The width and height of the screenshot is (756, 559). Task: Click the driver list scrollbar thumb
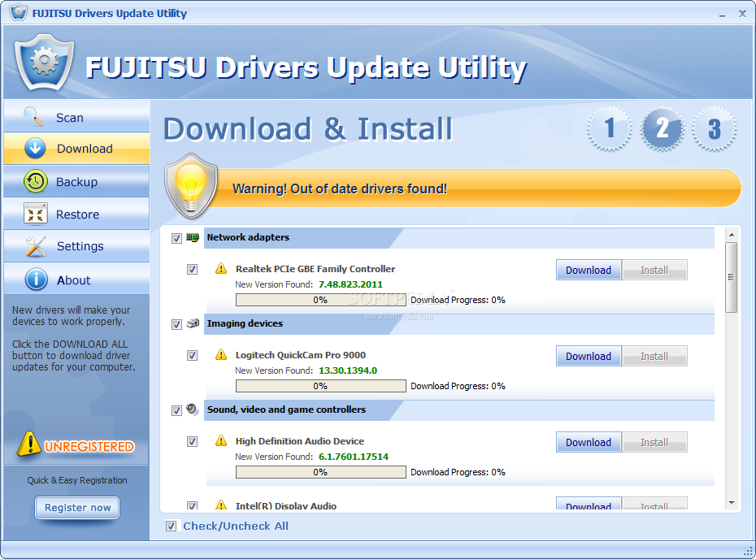click(732, 277)
